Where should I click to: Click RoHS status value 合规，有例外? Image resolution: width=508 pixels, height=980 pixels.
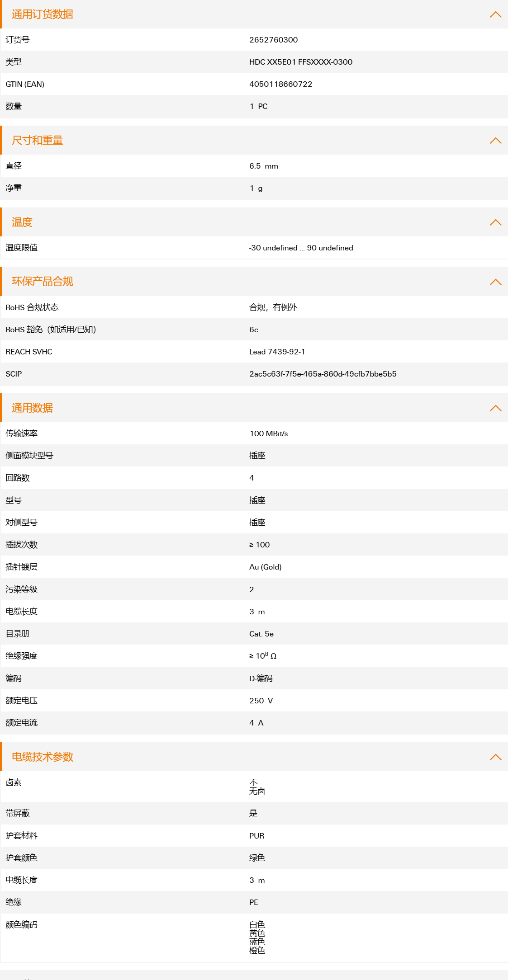coord(273,307)
